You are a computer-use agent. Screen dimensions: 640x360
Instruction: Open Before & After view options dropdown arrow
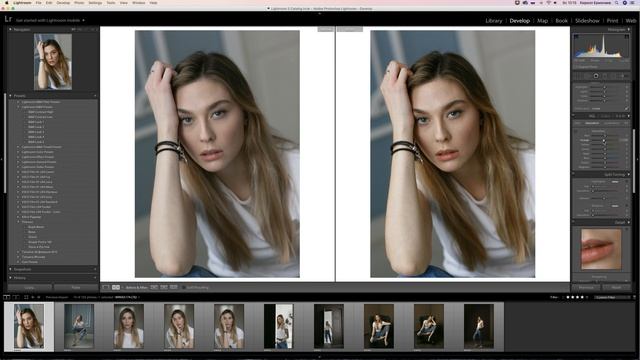click(122, 287)
